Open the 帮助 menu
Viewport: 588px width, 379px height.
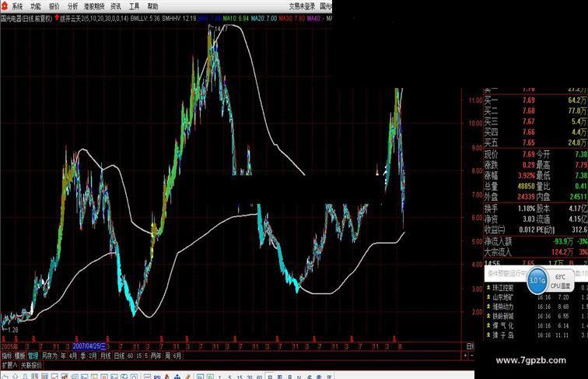pos(152,6)
